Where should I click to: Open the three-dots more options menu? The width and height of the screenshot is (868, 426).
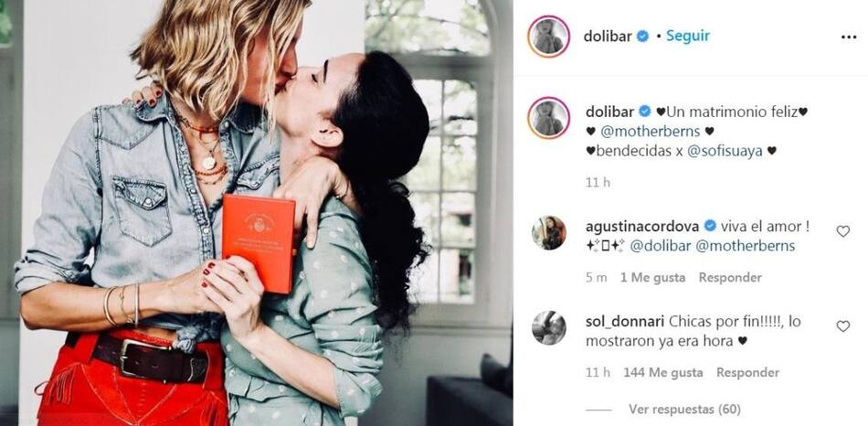848,37
